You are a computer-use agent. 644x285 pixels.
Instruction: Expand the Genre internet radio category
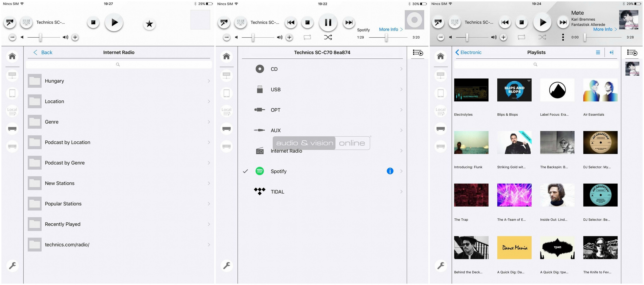pos(119,121)
